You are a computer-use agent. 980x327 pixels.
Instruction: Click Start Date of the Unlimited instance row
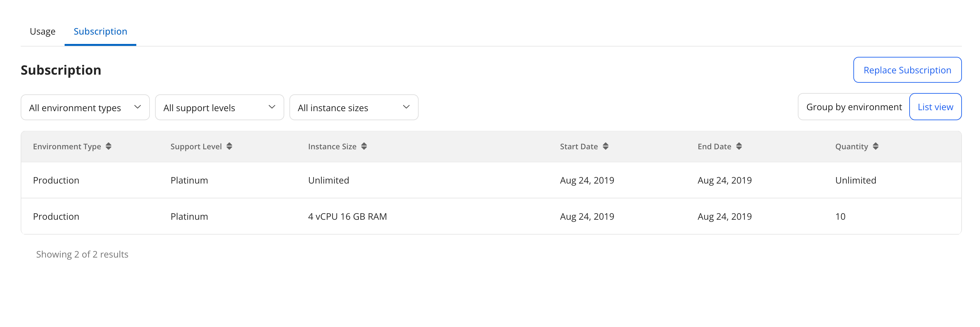click(587, 180)
